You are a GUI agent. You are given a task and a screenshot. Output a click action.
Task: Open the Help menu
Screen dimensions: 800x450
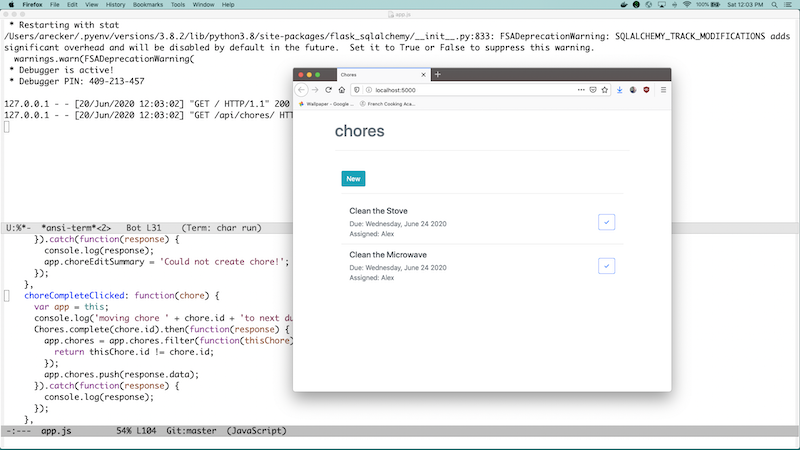pos(228,5)
